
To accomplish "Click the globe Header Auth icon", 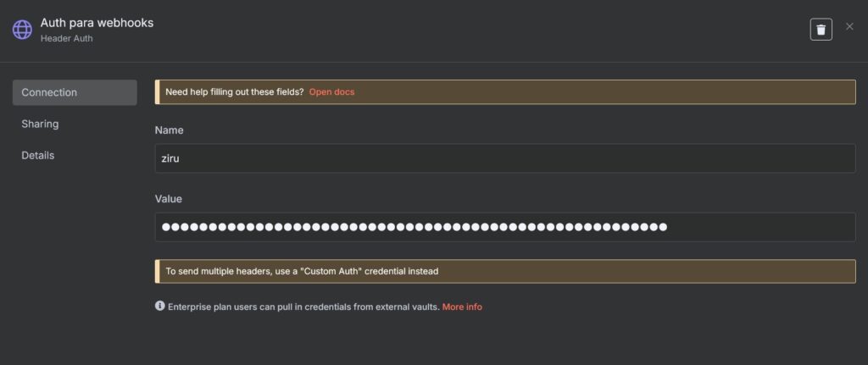I will click(22, 30).
